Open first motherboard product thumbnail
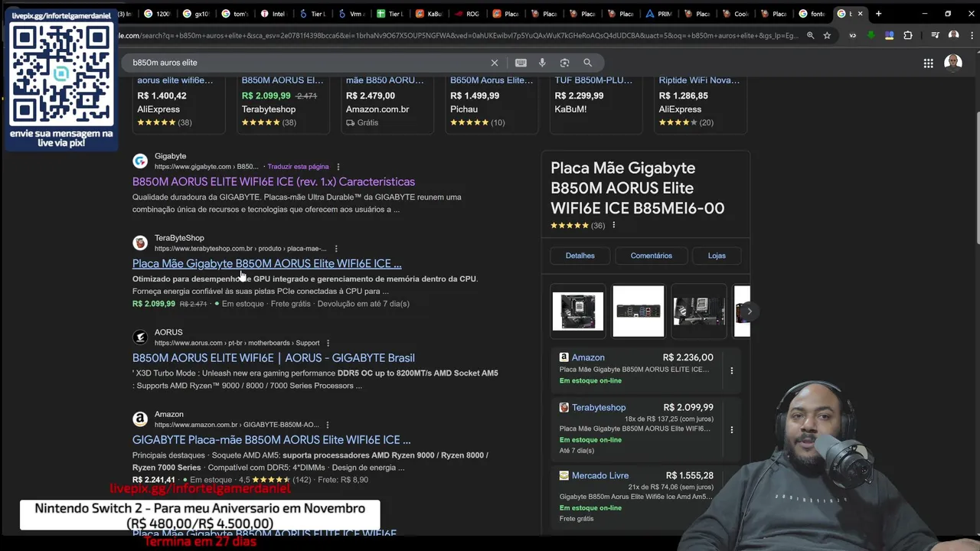 [x=578, y=311]
